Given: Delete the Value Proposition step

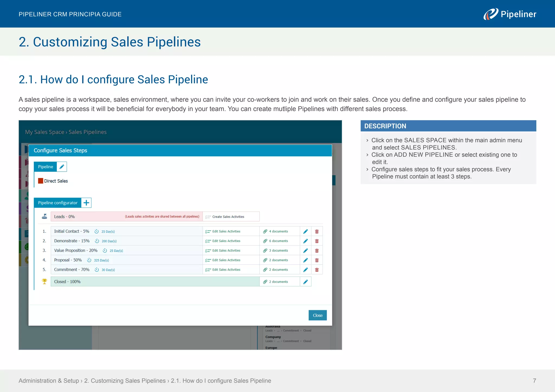Looking at the screenshot, I should [x=317, y=251].
